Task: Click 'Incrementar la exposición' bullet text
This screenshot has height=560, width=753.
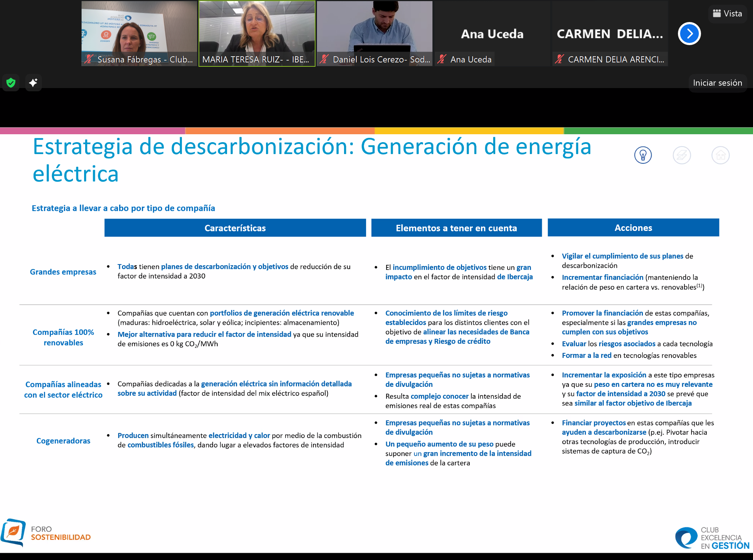Action: coord(604,375)
